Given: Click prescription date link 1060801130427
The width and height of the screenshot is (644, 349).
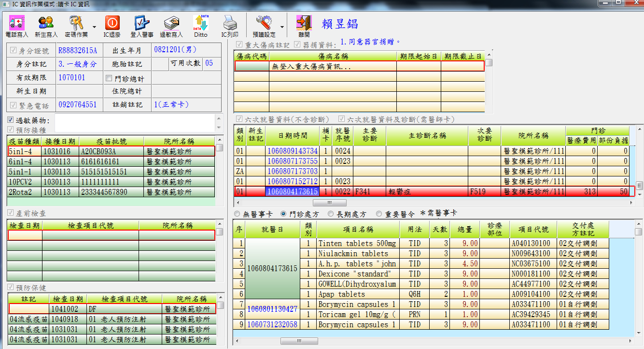Looking at the screenshot, I should click(x=272, y=309).
